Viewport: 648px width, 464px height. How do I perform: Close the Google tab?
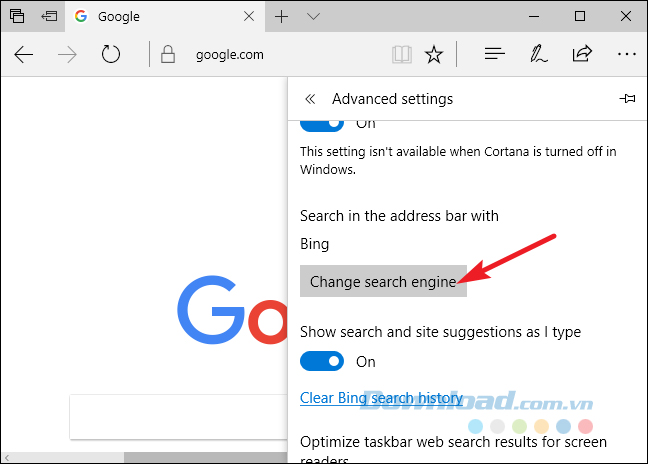pyautogui.click(x=249, y=17)
